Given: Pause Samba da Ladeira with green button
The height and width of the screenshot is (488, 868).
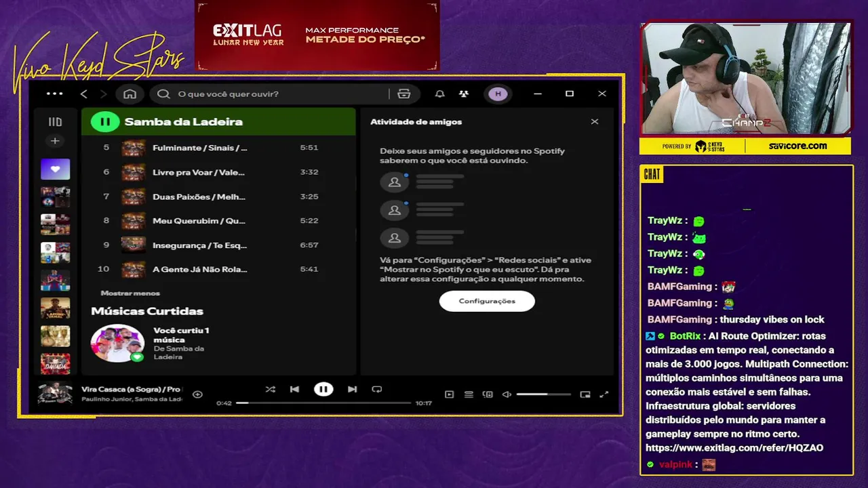Looking at the screenshot, I should point(105,122).
